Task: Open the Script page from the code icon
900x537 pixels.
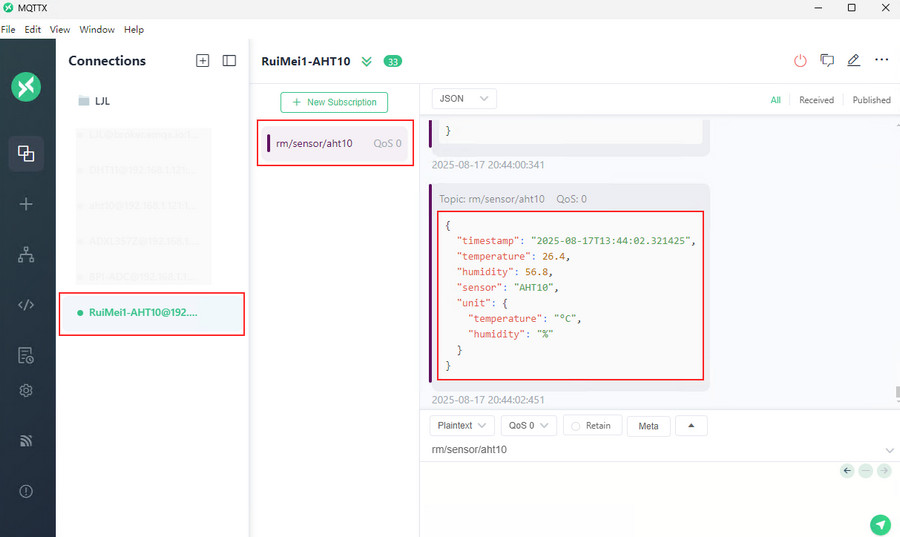Action: point(26,305)
